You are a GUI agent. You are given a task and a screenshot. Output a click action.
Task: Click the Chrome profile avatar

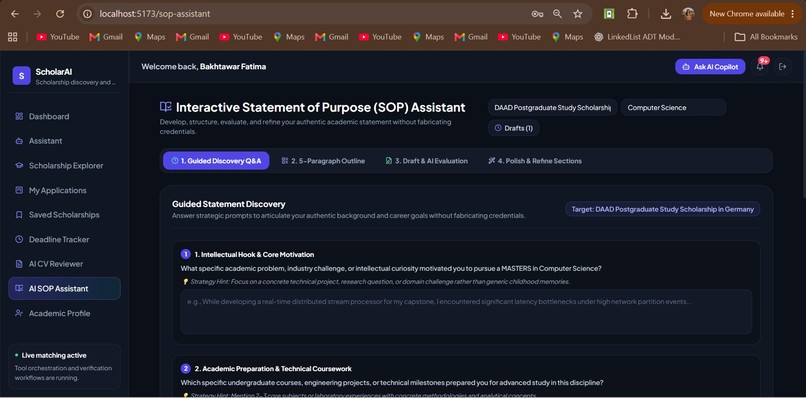(688, 14)
